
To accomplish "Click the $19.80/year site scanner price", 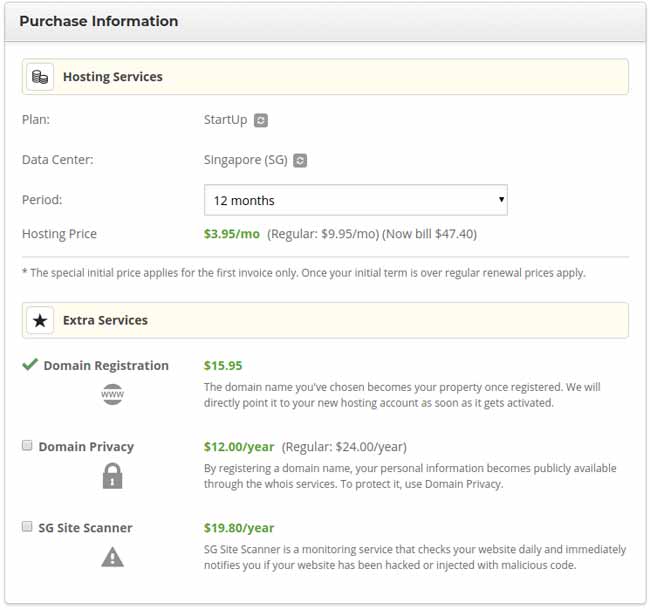I will click(x=239, y=528).
